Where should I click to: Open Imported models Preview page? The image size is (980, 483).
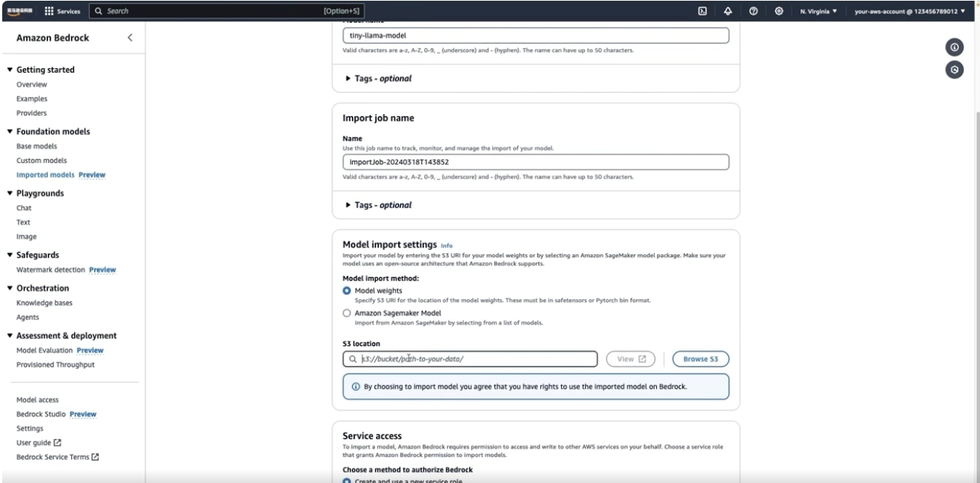61,175
